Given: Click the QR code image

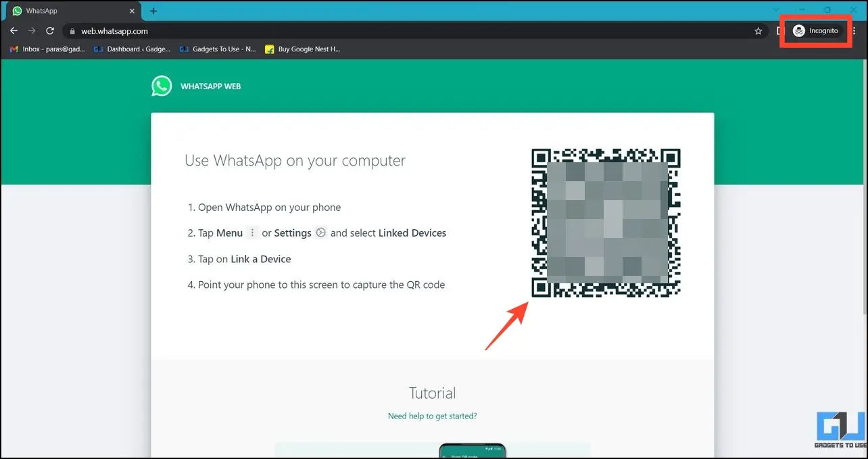Looking at the screenshot, I should tap(606, 223).
